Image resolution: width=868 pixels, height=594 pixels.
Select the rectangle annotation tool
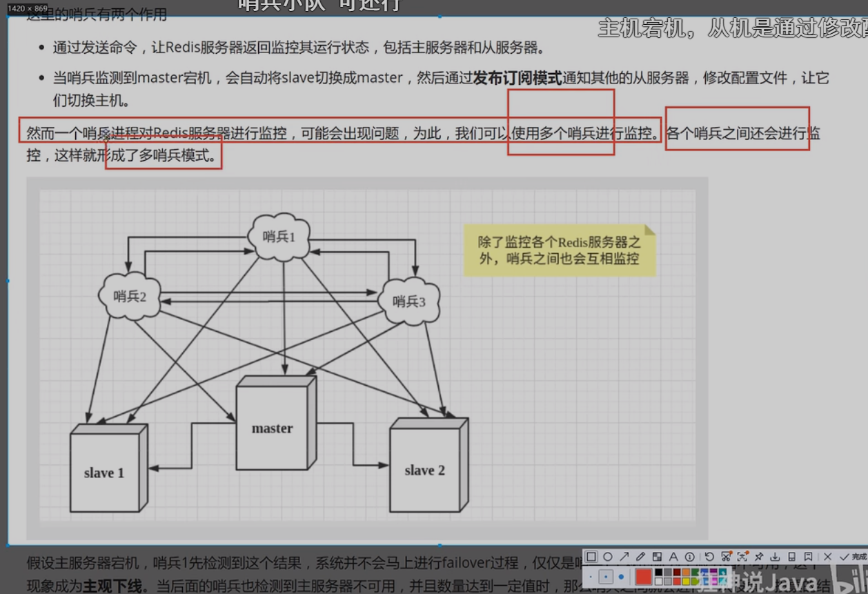pos(591,557)
